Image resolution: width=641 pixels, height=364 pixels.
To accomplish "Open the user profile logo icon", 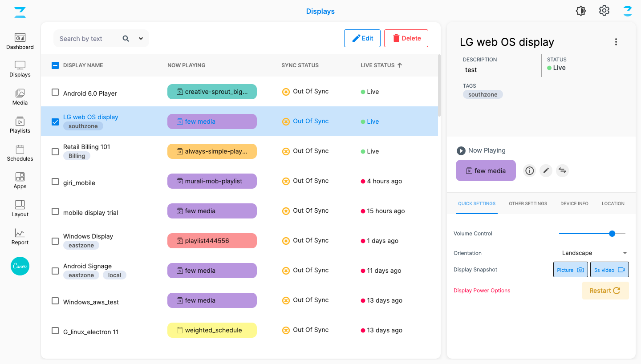I will coord(628,11).
